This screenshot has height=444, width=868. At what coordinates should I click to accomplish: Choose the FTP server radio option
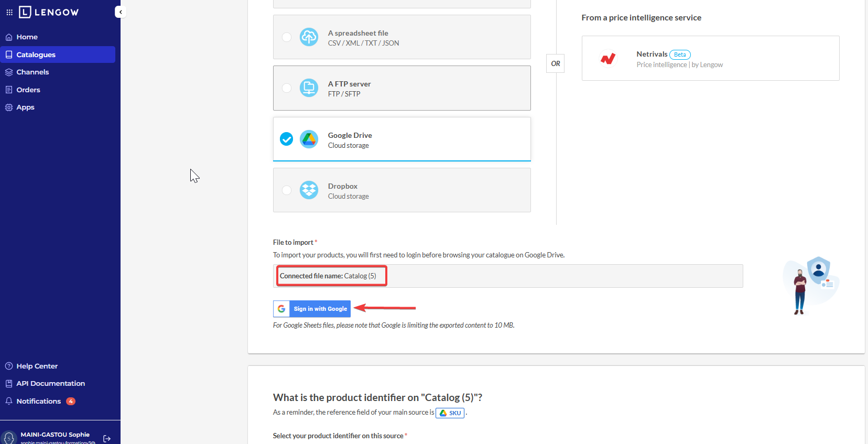click(287, 88)
